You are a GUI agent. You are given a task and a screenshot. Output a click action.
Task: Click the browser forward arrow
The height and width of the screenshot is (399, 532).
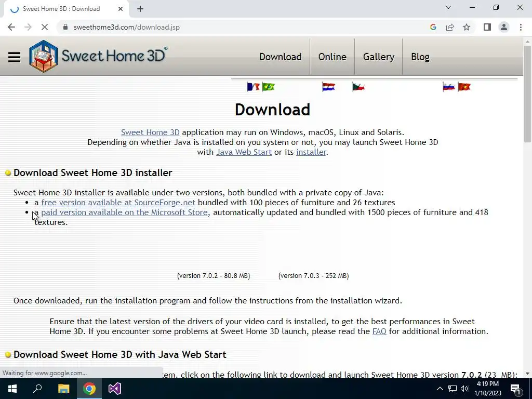(28, 27)
